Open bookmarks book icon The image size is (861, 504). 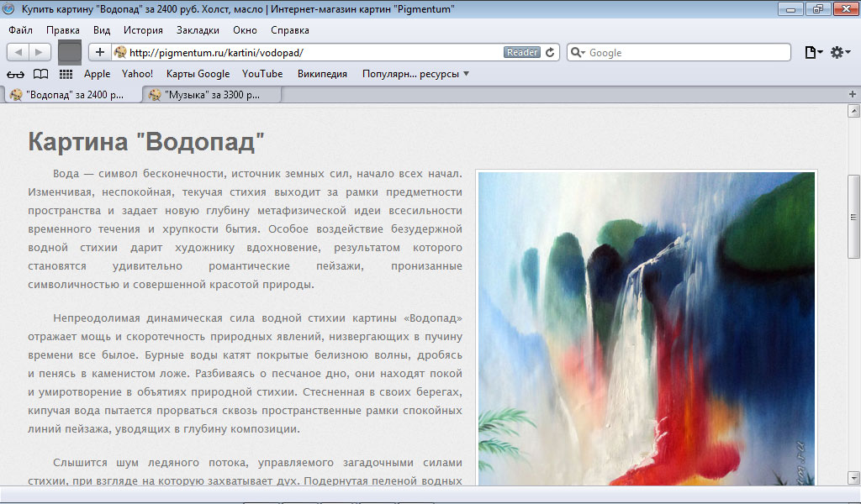click(40, 74)
